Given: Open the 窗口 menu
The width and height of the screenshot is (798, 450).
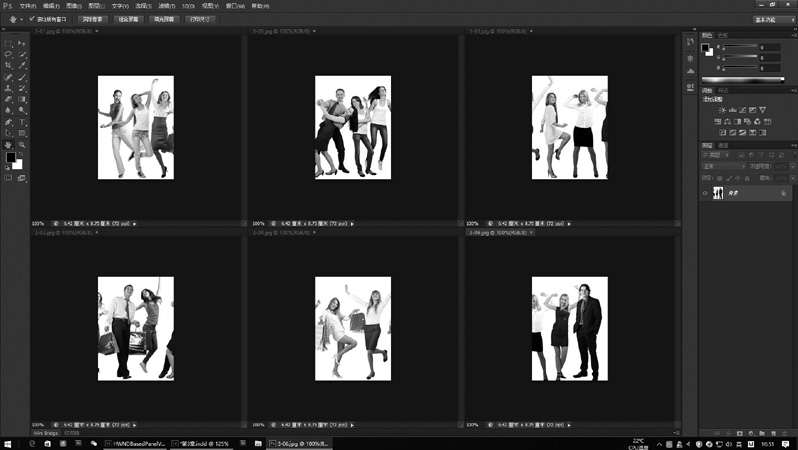Looking at the screenshot, I should pos(233,5).
